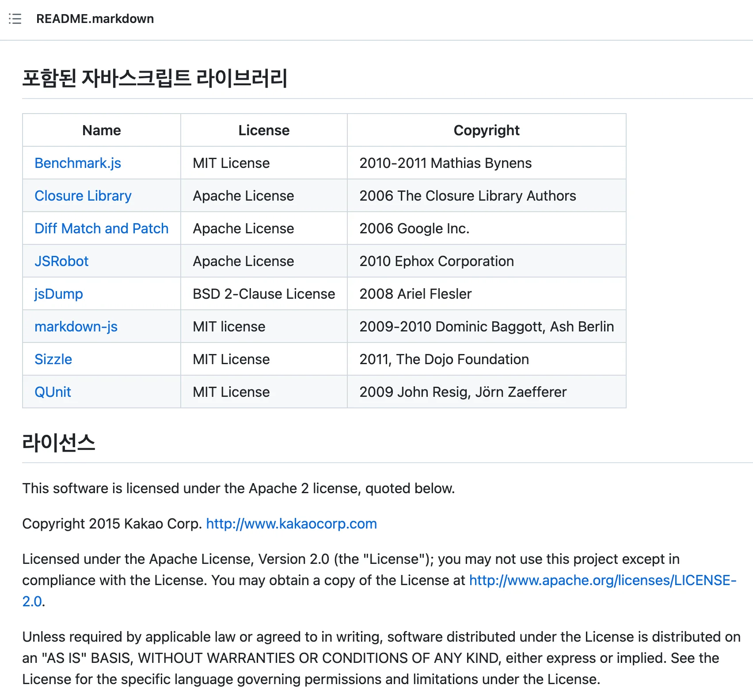This screenshot has height=700, width=753.
Task: Click the Name column header
Action: (102, 130)
